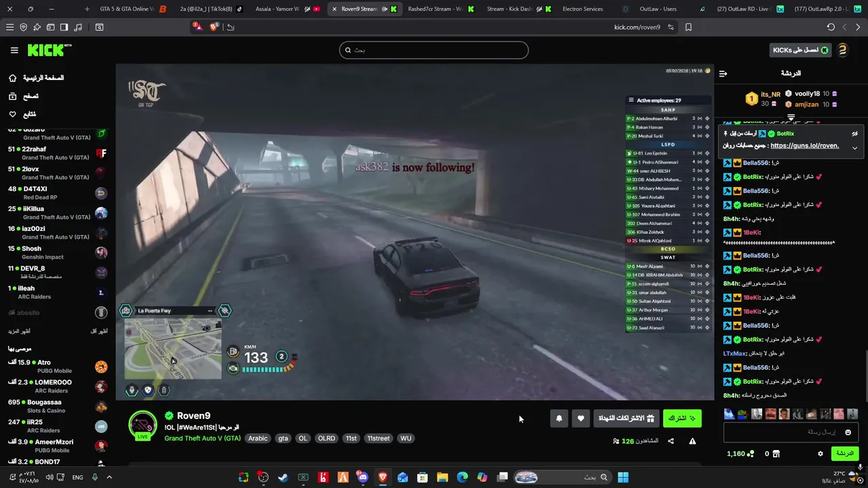Open chat settings gear

[x=820, y=453]
